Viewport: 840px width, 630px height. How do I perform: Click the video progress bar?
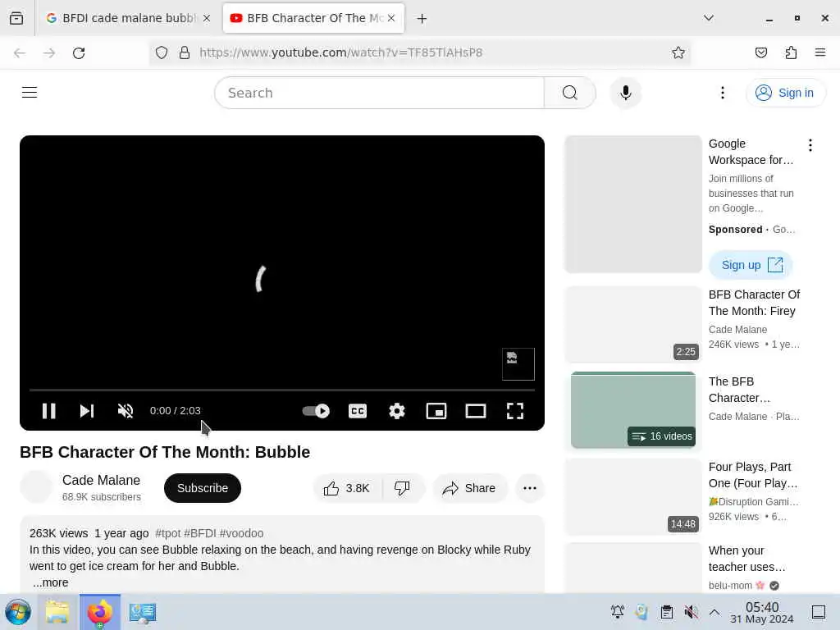[x=282, y=390]
